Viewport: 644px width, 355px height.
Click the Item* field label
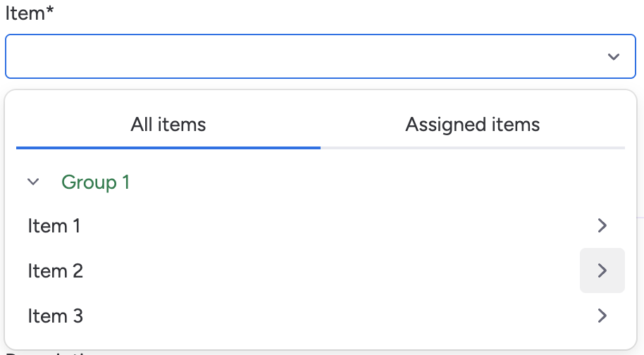point(30,13)
